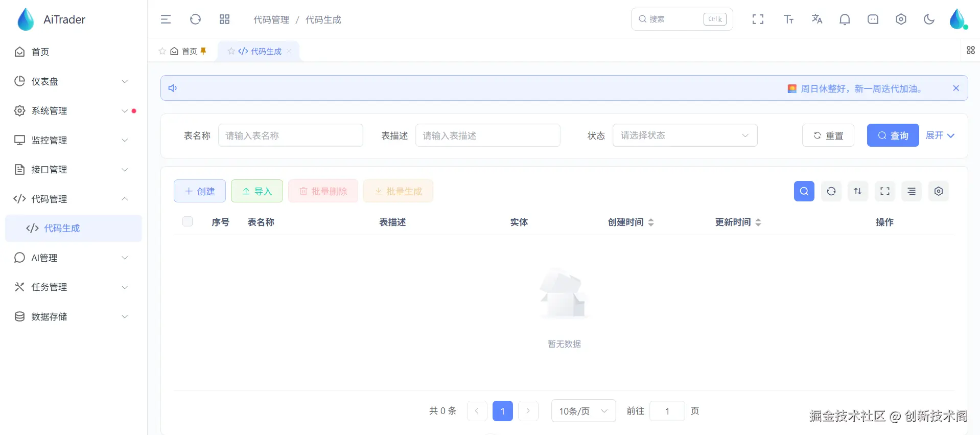Open table column settings icon
Image resolution: width=980 pixels, height=435 pixels.
[939, 191]
